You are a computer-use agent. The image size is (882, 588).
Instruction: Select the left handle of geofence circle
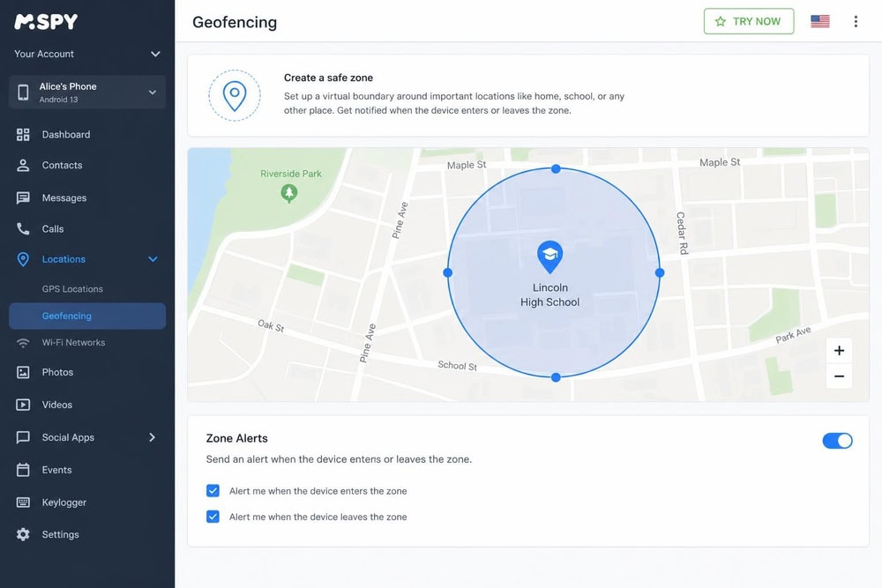point(448,272)
